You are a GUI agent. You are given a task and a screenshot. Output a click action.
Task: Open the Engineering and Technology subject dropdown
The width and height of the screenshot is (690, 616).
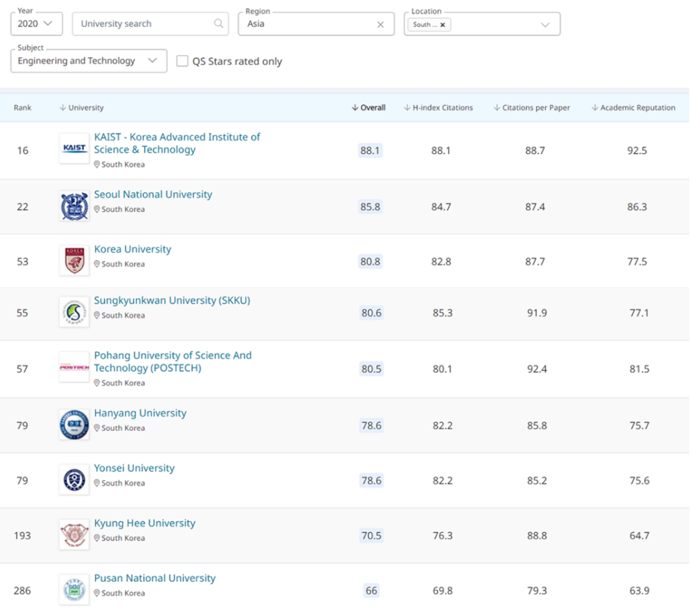88,61
